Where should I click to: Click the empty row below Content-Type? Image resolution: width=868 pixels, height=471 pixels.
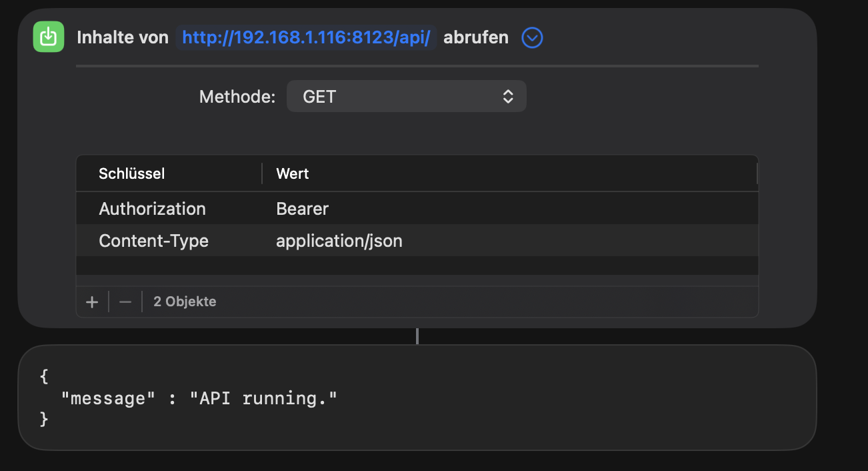[417, 266]
